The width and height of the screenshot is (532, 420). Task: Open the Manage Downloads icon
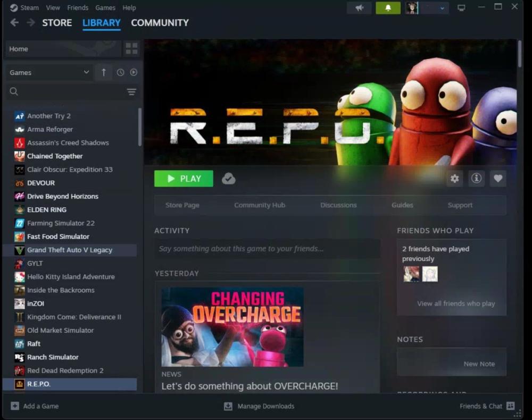228,406
